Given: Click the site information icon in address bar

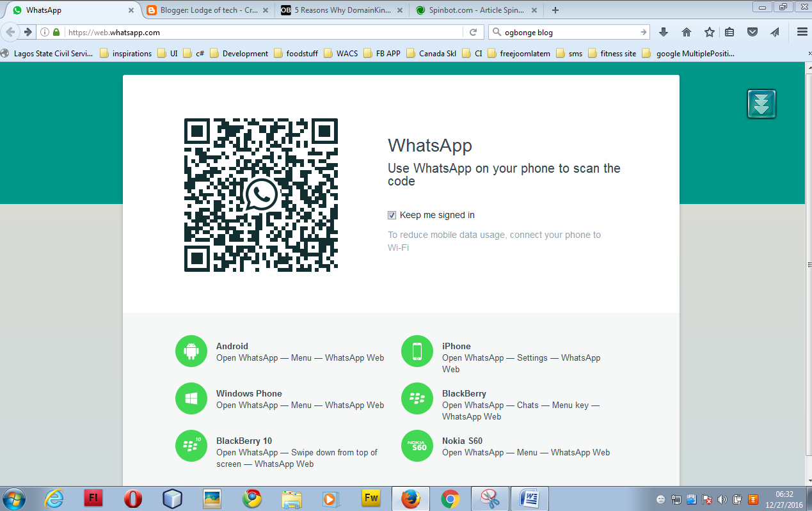Looking at the screenshot, I should tap(45, 32).
